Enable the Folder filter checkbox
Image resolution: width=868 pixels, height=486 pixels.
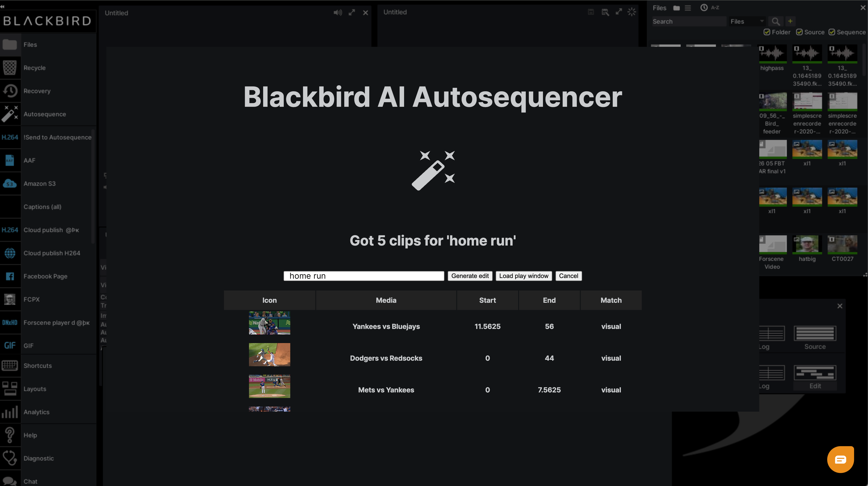(x=767, y=32)
